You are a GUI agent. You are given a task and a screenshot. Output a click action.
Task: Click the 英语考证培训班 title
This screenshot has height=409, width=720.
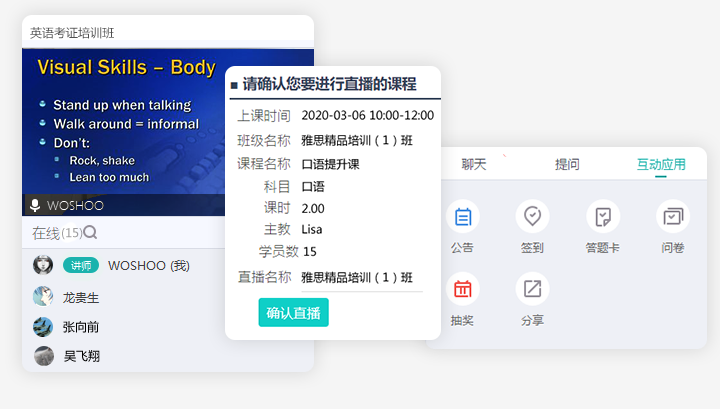pyautogui.click(x=72, y=33)
